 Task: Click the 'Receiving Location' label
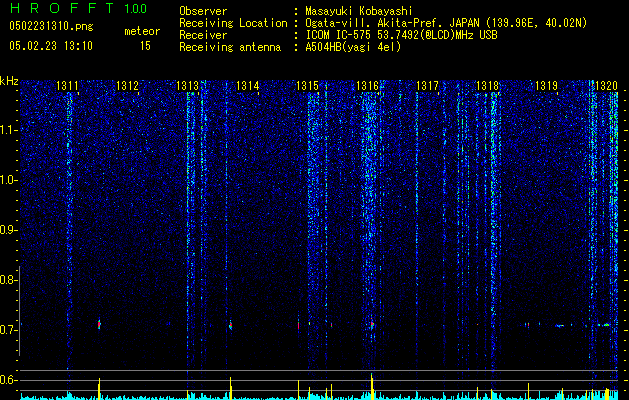click(233, 23)
